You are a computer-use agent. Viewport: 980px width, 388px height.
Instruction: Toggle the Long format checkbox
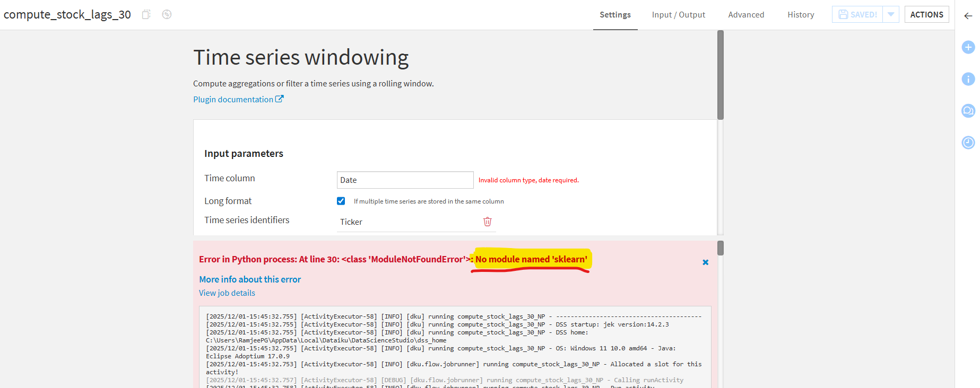coord(341,201)
